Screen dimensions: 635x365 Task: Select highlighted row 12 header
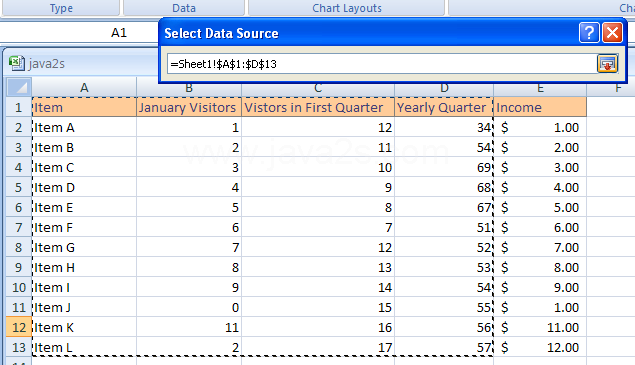click(19, 327)
